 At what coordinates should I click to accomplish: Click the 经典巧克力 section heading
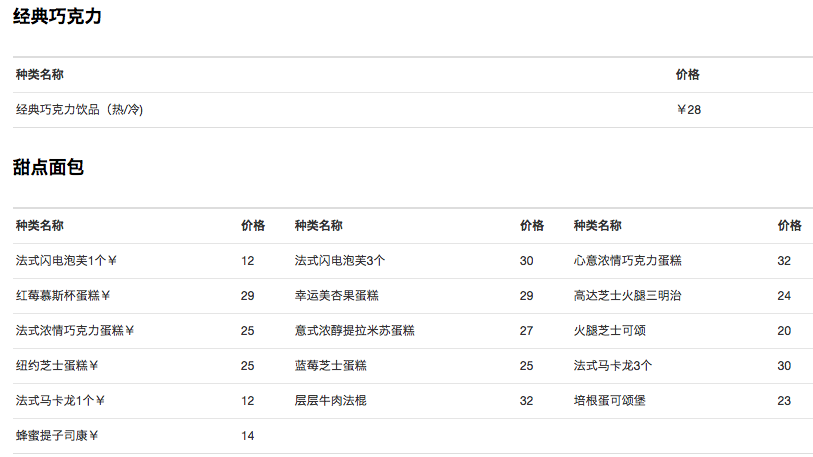pos(57,17)
